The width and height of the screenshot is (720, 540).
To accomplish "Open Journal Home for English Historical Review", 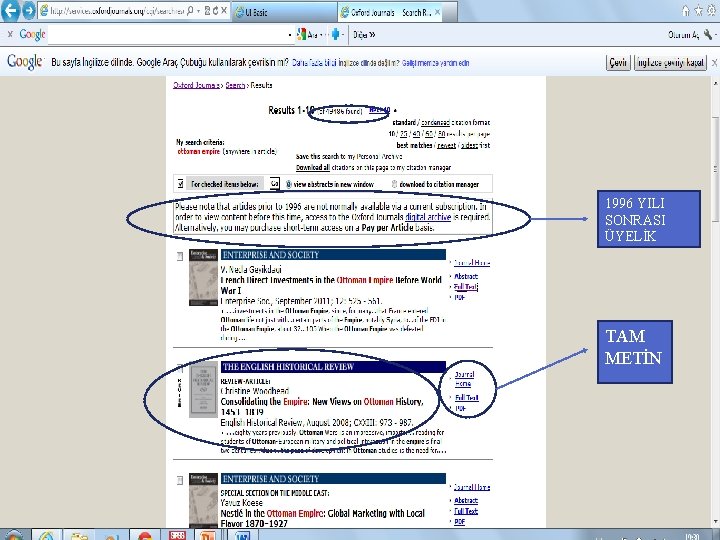I will [464, 379].
